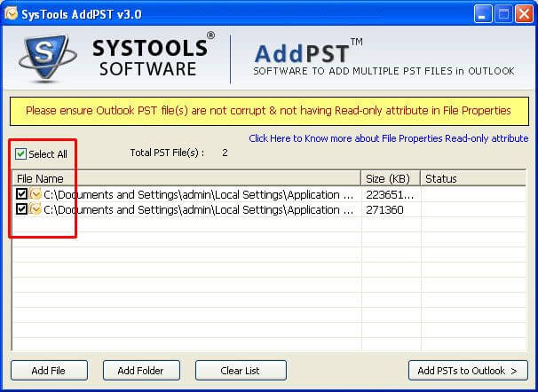Screen dimensions: 538x392
Task: Close the SysTools AddPST window
Action: (x=525, y=14)
